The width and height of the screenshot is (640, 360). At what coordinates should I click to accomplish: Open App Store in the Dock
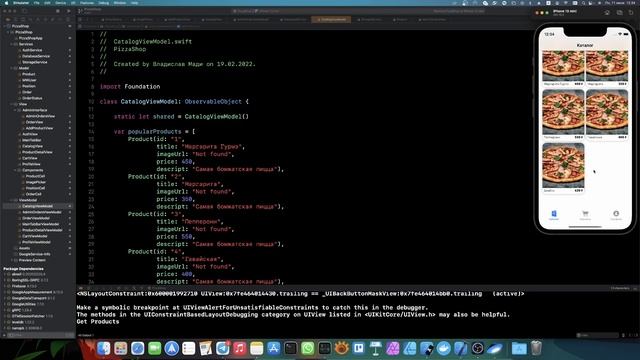pos(273,348)
